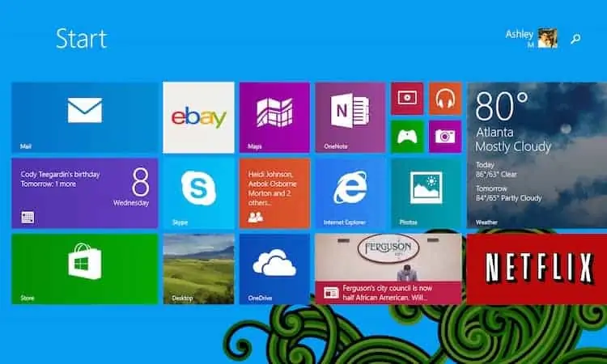Click the search magnifier icon
This screenshot has width=607, height=364.
[x=575, y=39]
